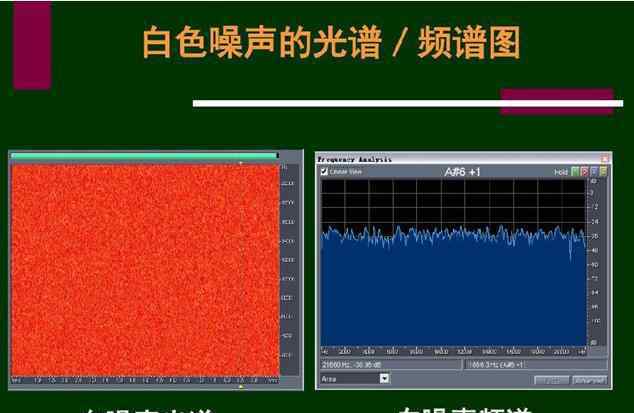The width and height of the screenshot is (634, 413).
Task: Click the Hz frequency axis below the graph
Action: [453, 352]
